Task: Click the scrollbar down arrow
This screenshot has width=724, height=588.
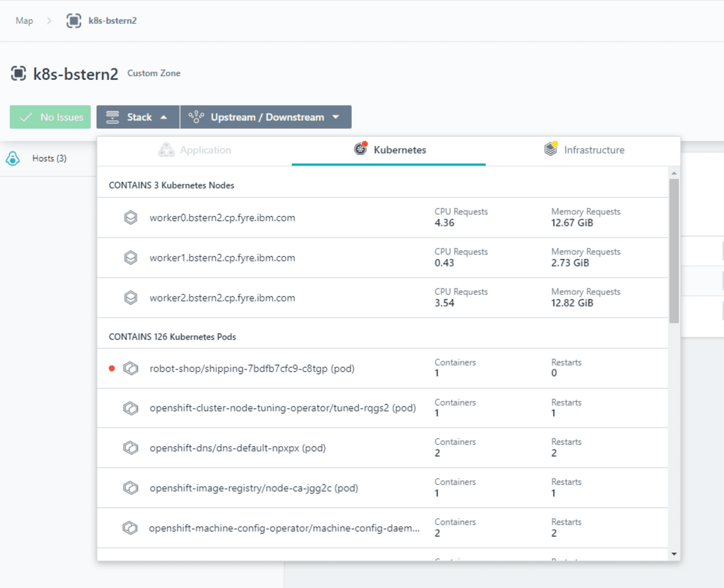Action: (x=674, y=554)
